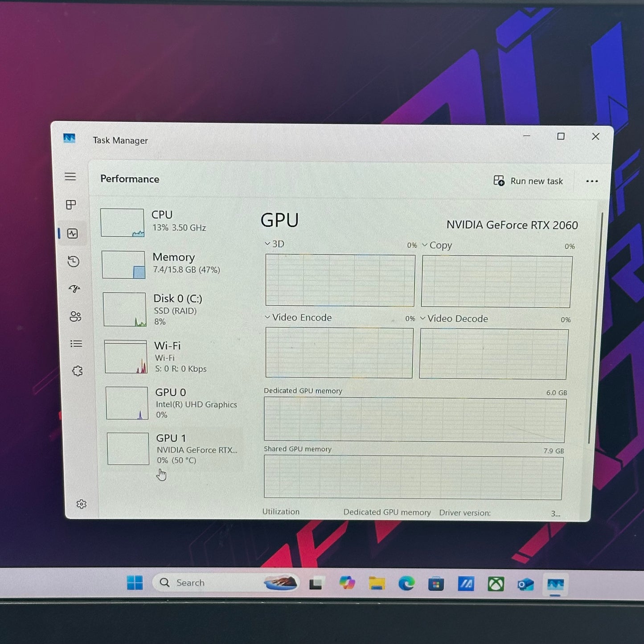Select GPU 0 Intel UHD Graphics entry
The image size is (644, 644).
tap(173, 403)
